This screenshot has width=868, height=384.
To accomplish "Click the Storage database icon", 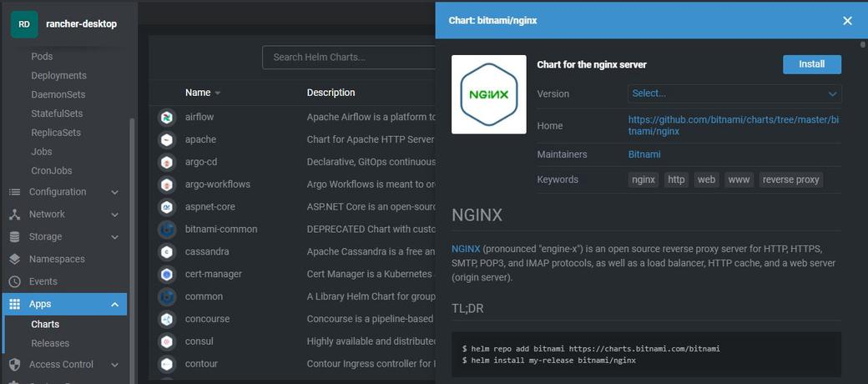I will [15, 237].
